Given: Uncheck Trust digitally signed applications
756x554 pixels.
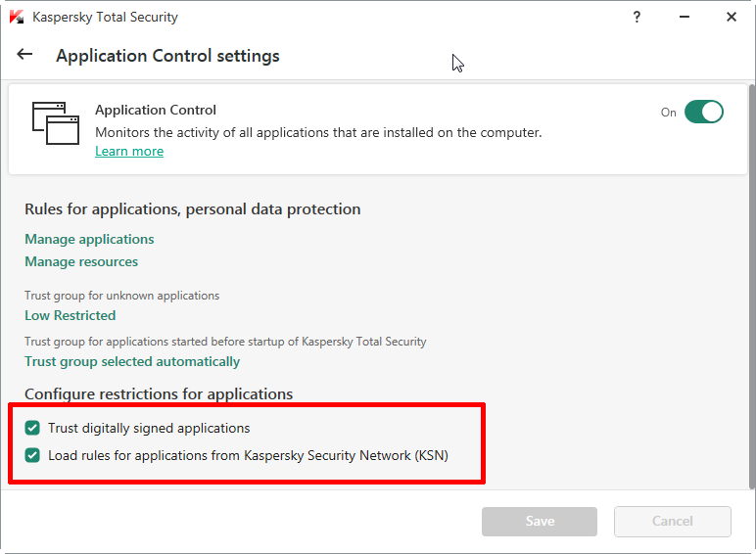Looking at the screenshot, I should coord(32,428).
